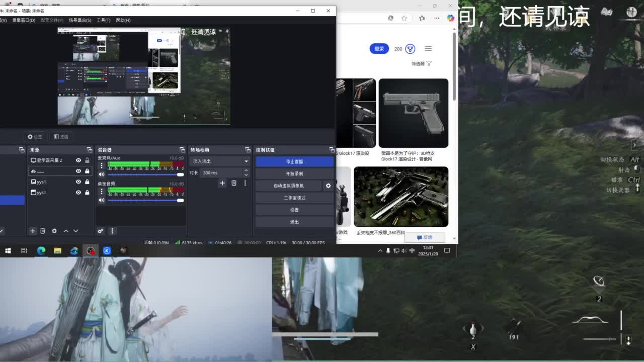Click the browser favorites star icon

[404, 18]
